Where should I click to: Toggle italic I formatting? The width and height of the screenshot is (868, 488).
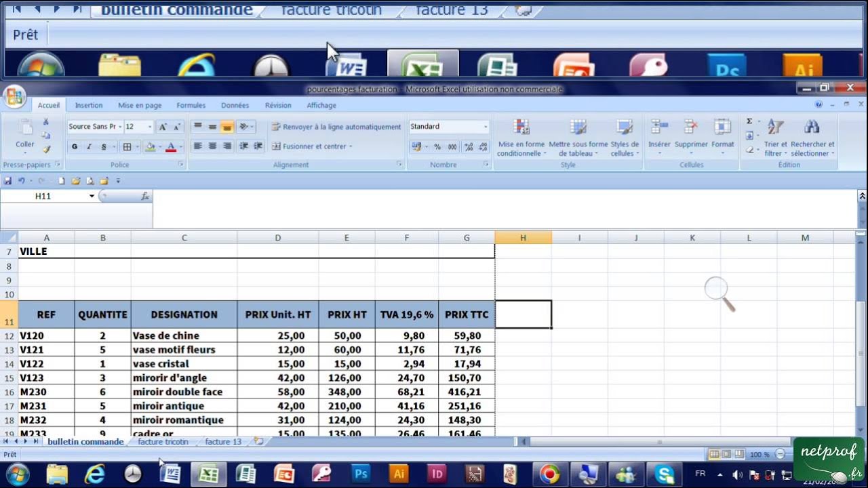[x=89, y=146]
